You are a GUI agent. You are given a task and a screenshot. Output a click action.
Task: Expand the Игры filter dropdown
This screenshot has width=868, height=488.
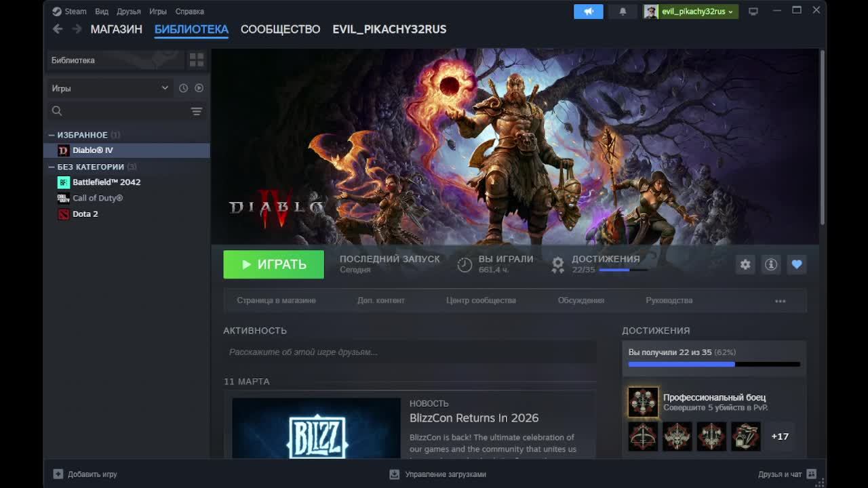click(x=108, y=88)
